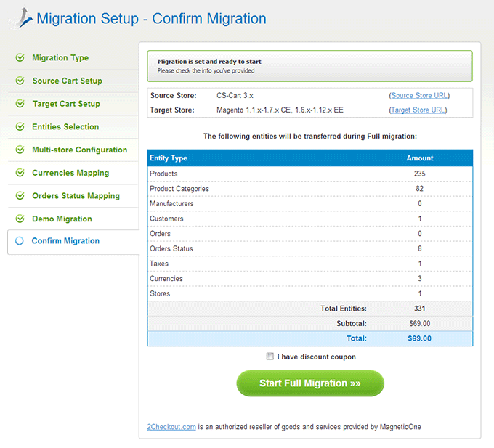494x448 pixels.
Task: Click the Customers row label
Action: pos(166,219)
